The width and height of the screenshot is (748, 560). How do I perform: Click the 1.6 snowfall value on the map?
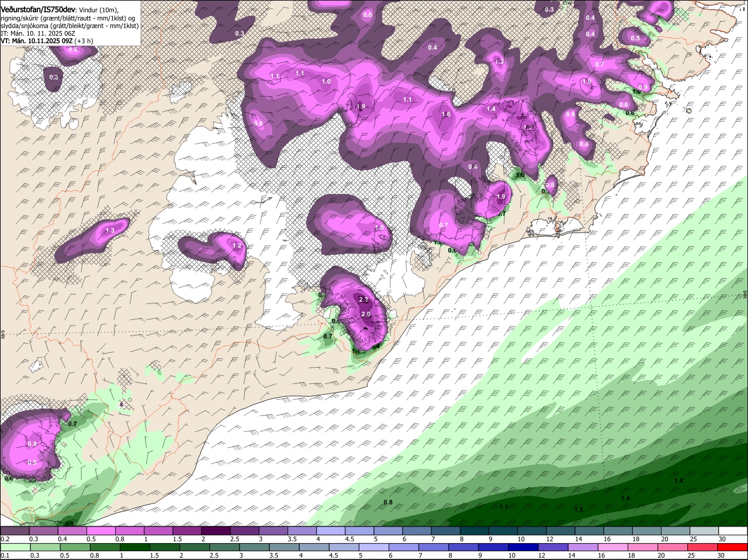click(x=446, y=115)
